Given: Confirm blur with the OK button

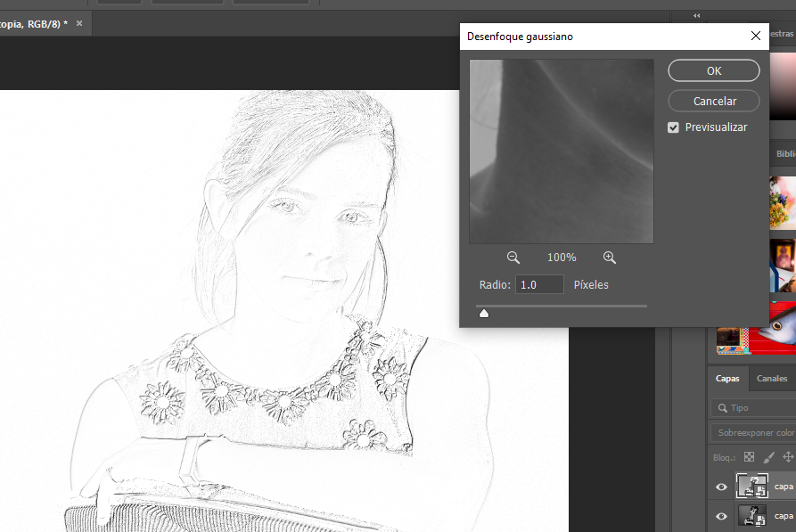Looking at the screenshot, I should [713, 70].
